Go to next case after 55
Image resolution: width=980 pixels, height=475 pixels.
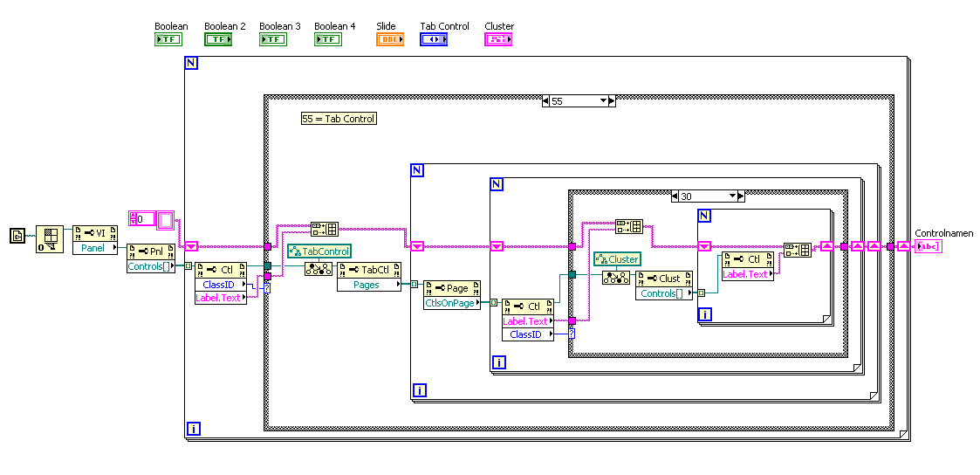(x=612, y=100)
